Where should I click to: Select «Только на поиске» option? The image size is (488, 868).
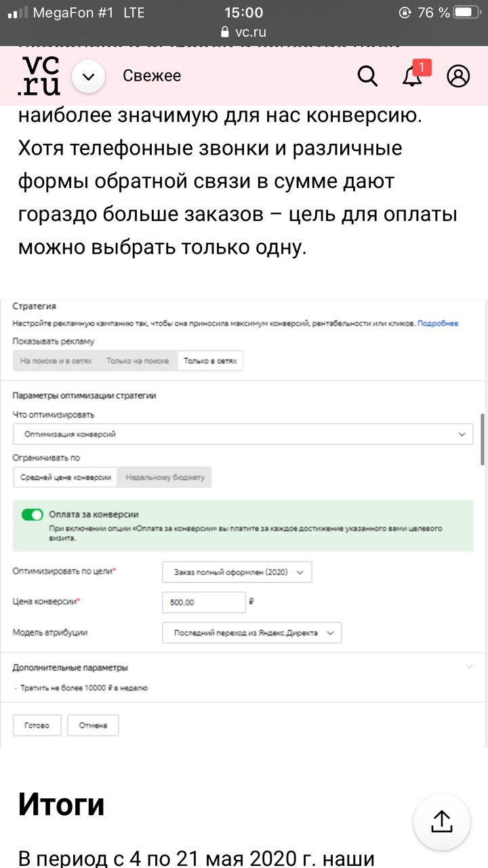[x=138, y=361]
